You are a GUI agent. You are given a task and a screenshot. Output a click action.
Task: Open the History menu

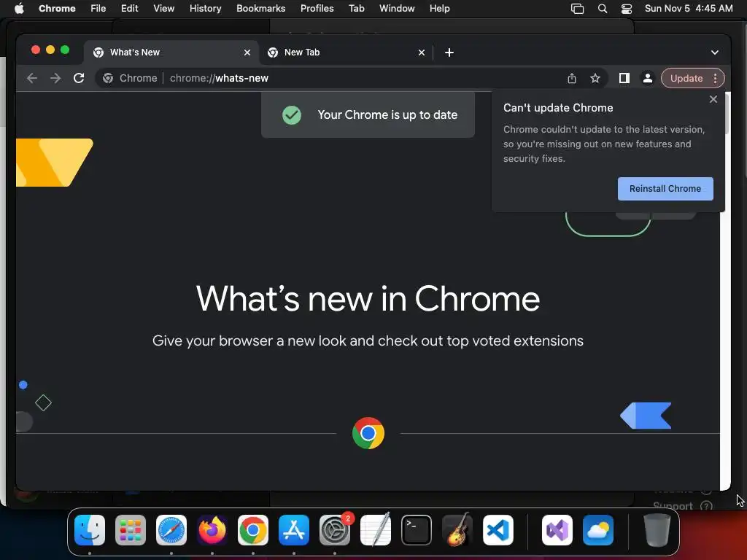(205, 9)
